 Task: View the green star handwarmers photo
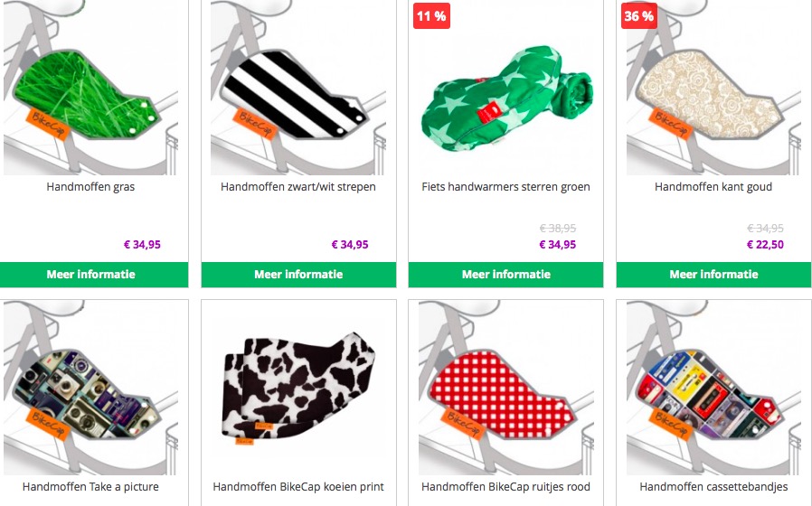point(506,88)
